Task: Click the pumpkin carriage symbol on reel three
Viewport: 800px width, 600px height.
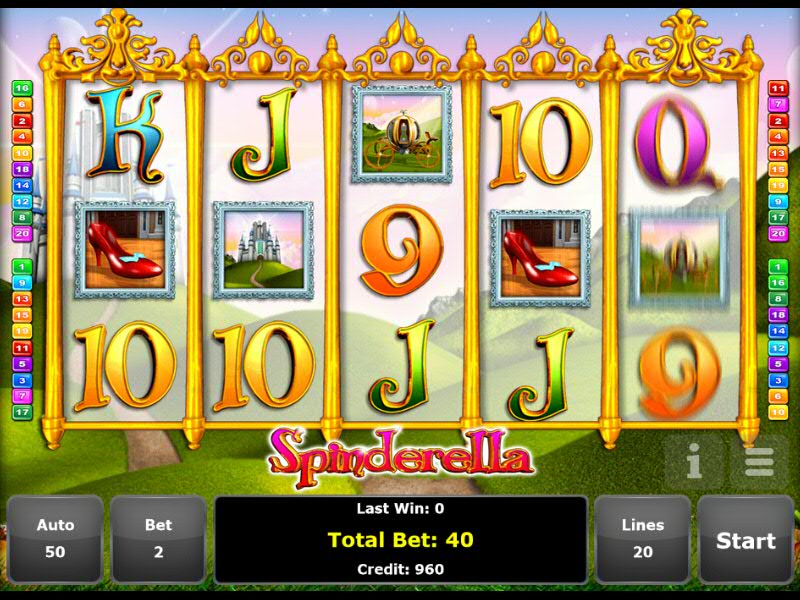Action: (402, 134)
